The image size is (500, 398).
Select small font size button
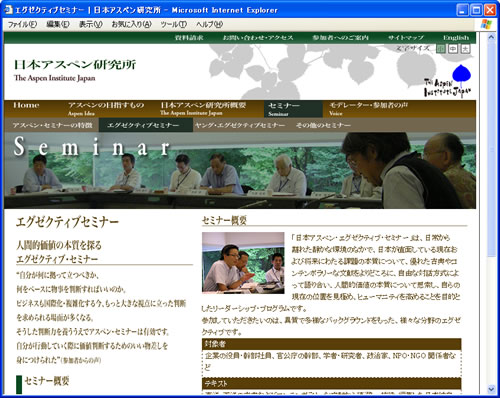coord(441,49)
